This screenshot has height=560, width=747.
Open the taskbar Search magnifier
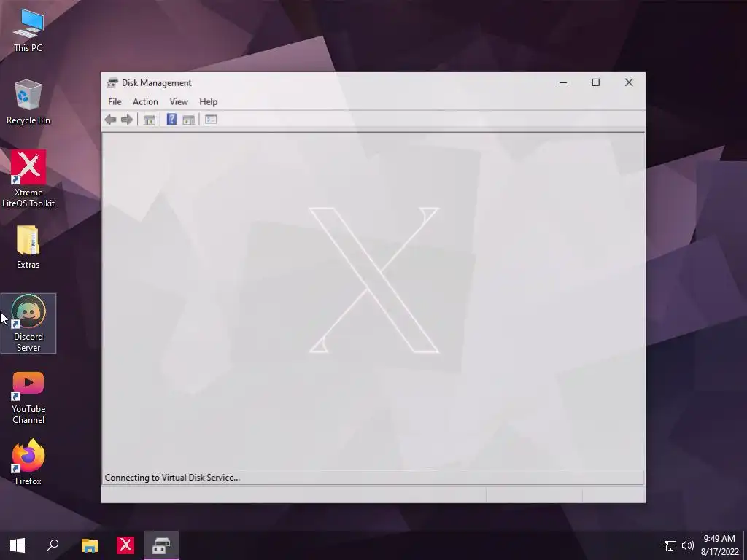point(53,545)
